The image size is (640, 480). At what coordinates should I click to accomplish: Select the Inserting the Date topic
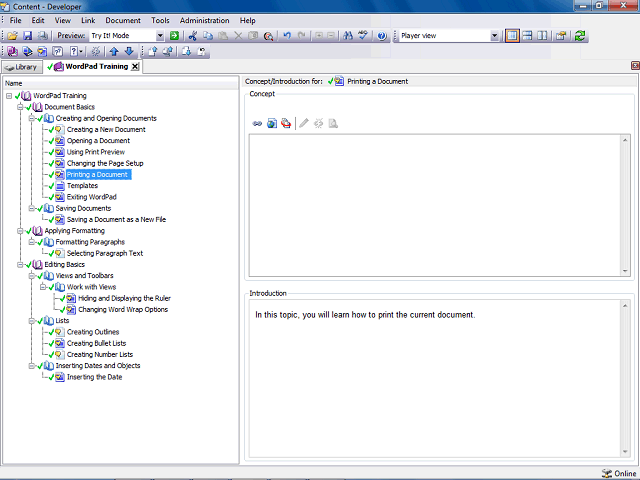94,377
